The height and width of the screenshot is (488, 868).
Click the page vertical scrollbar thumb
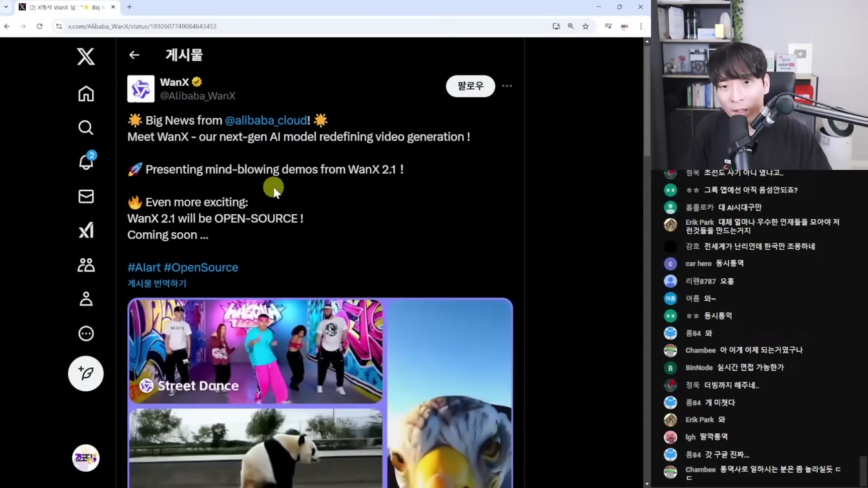(x=647, y=100)
